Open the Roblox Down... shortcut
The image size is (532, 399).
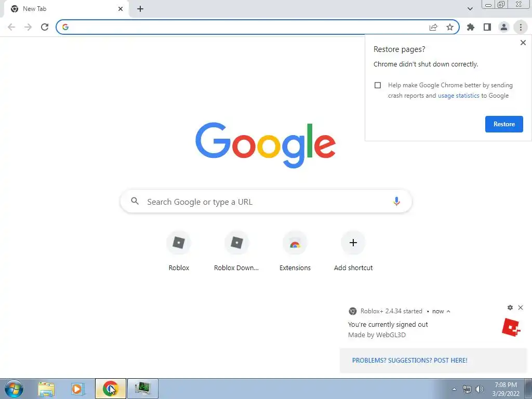[236, 251]
